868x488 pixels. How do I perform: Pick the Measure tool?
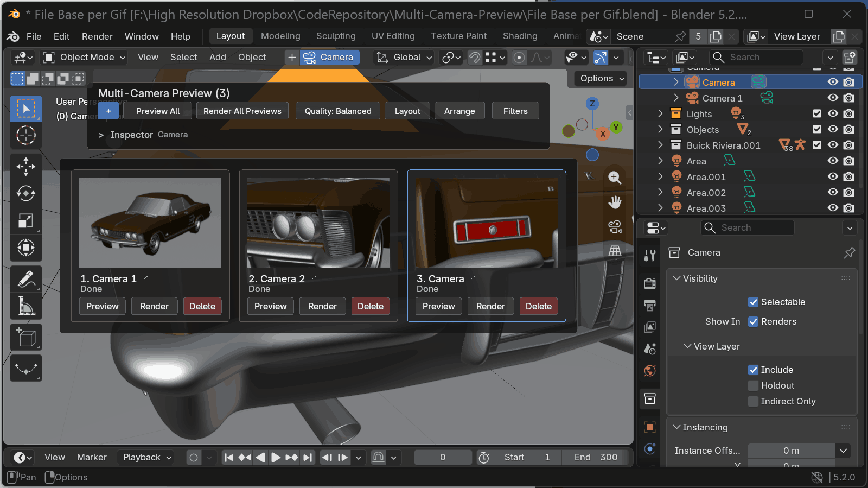[25, 306]
